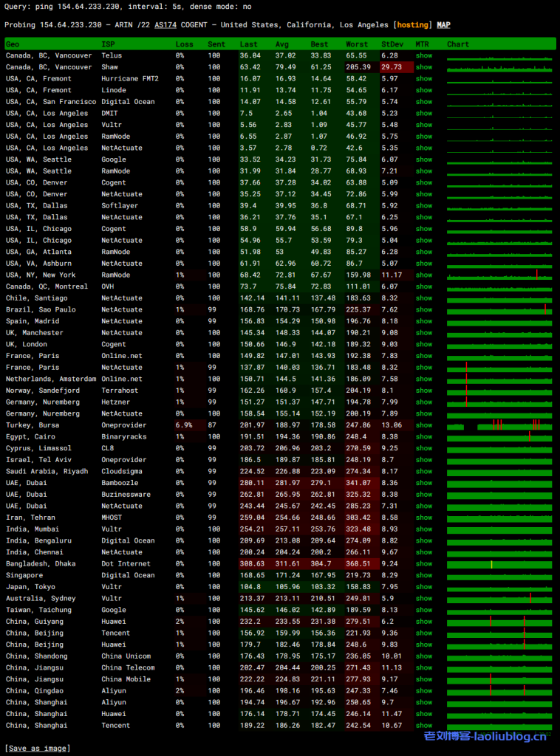The image size is (560, 756).
Task: Show MTR for Vancouver Telus row
Action: pos(423,55)
